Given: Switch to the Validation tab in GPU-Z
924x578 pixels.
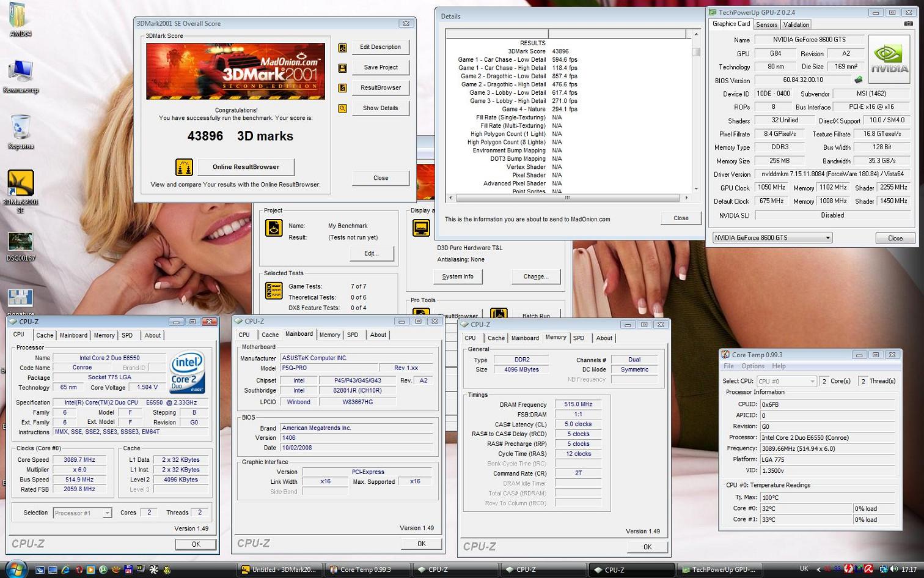Looking at the screenshot, I should tap(796, 24).
